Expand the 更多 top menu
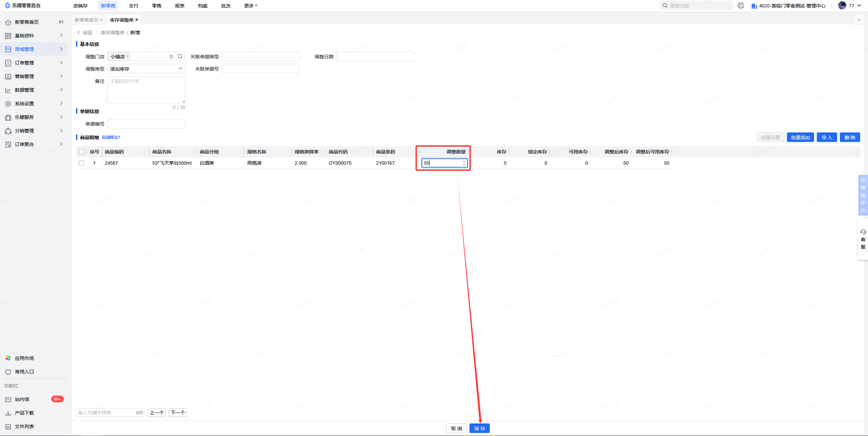This screenshot has height=436, width=868. coord(250,6)
